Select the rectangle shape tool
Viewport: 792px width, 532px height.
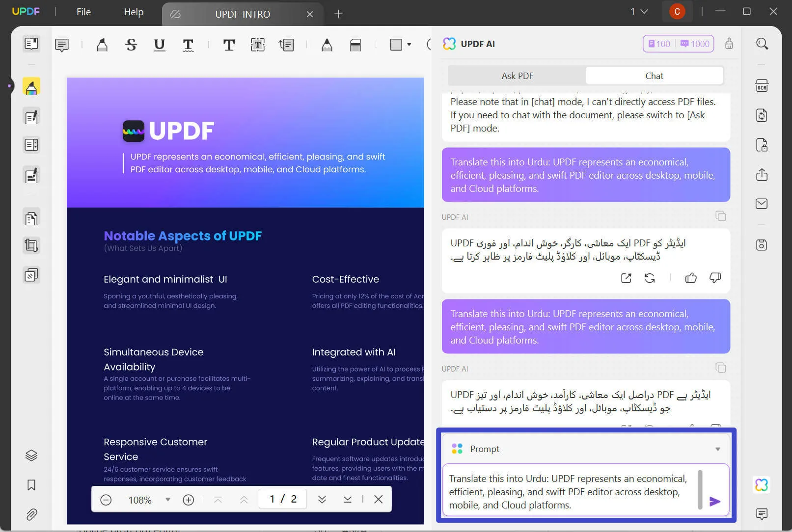coord(396,45)
